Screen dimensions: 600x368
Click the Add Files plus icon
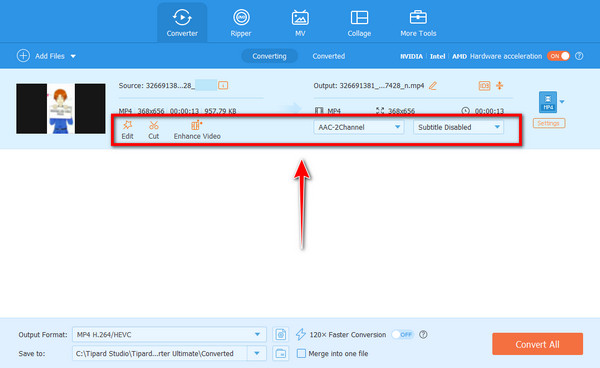click(x=23, y=56)
